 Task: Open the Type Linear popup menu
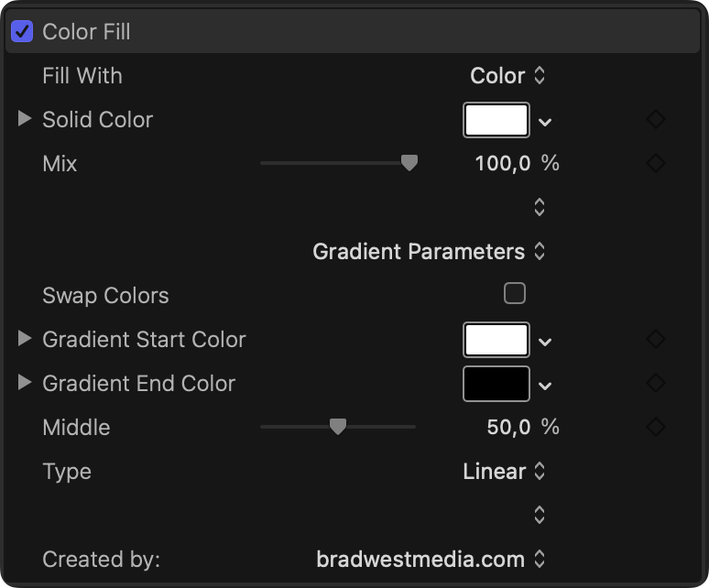(504, 471)
